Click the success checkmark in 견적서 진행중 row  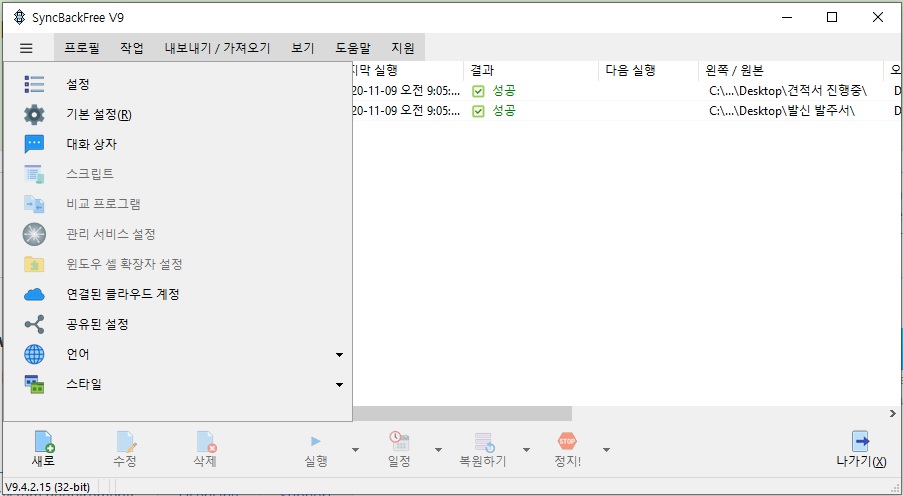[x=478, y=91]
